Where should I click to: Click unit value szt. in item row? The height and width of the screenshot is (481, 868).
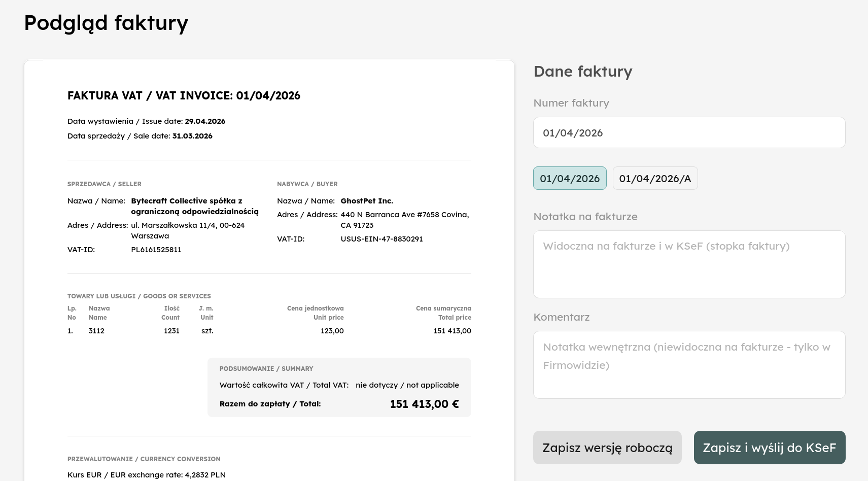[207, 330]
